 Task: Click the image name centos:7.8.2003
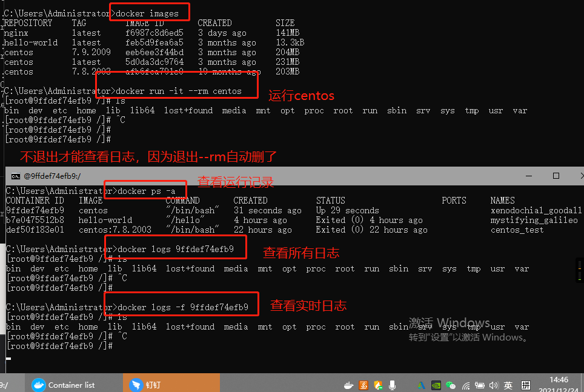114,230
